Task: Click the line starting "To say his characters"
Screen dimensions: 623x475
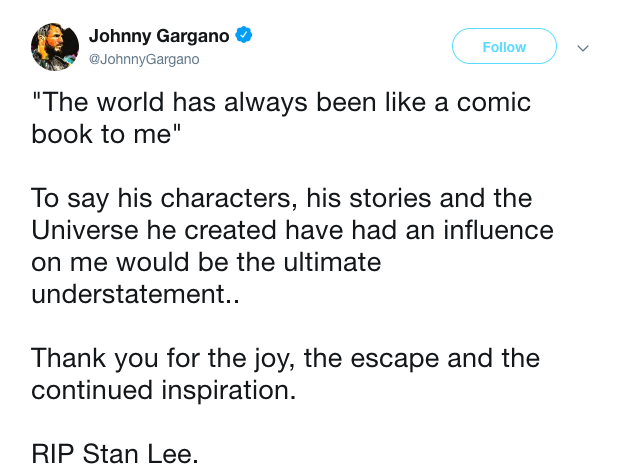Action: [281, 198]
